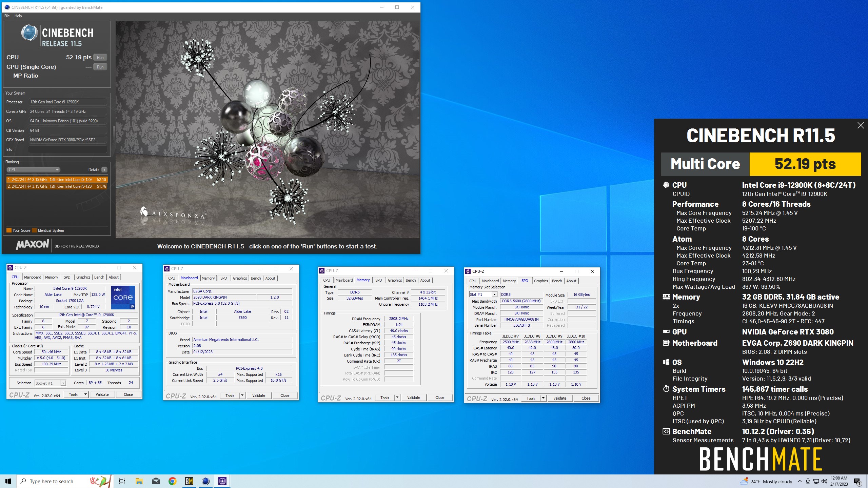The height and width of the screenshot is (488, 868).
Task: Open the weather widget showing 24°F
Action: (766, 482)
